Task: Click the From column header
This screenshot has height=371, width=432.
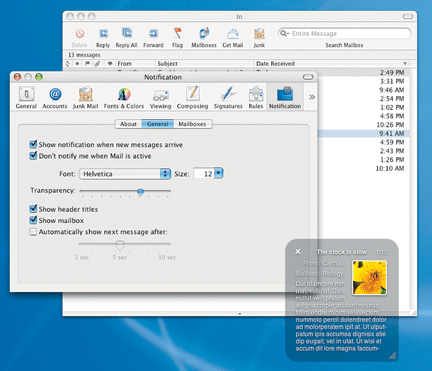Action: (136, 63)
